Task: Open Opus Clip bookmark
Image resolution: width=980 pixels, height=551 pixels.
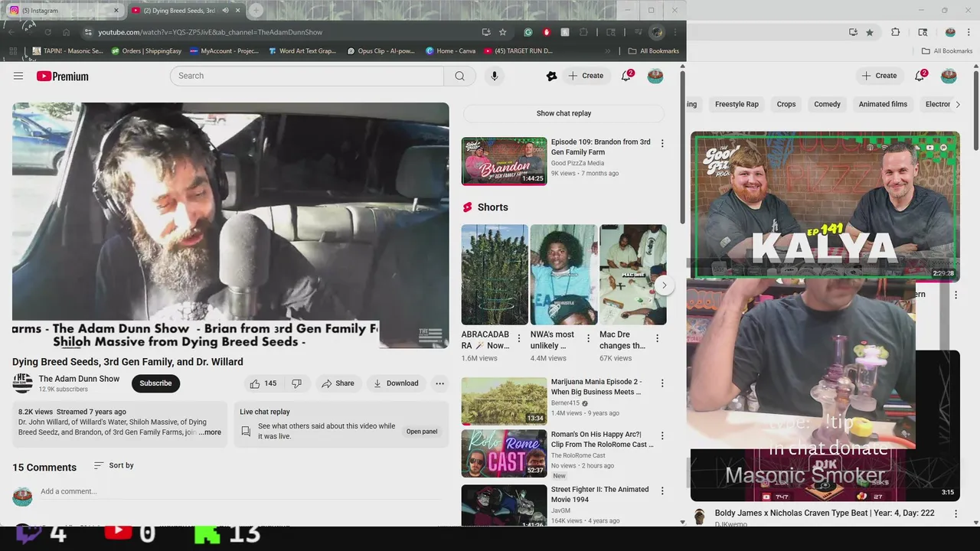Action: coord(382,51)
